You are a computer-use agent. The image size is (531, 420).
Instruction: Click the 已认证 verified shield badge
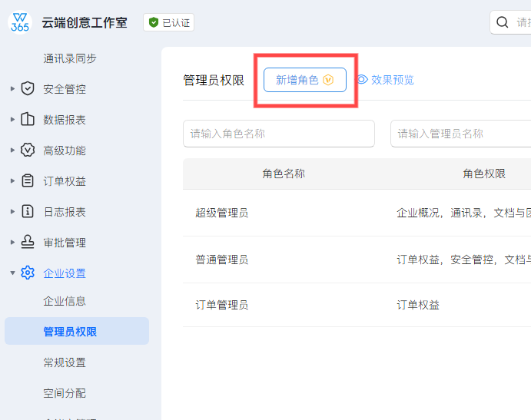pyautogui.click(x=154, y=23)
